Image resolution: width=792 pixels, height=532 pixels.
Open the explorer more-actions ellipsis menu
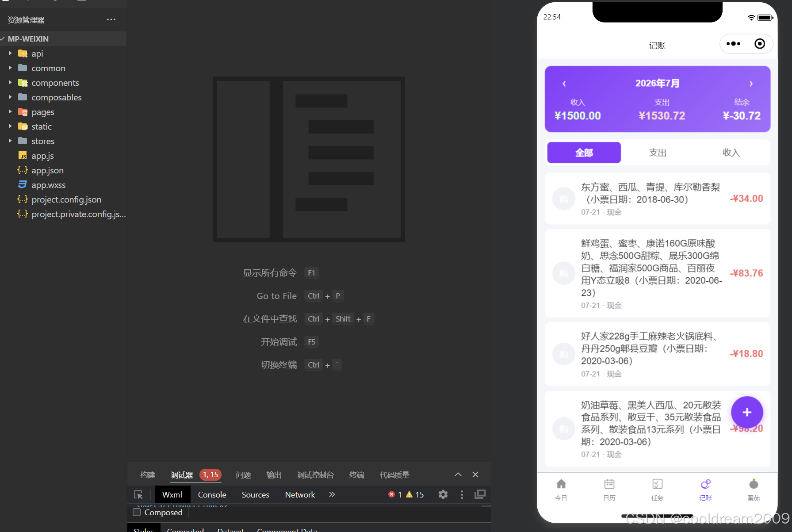pyautogui.click(x=111, y=19)
